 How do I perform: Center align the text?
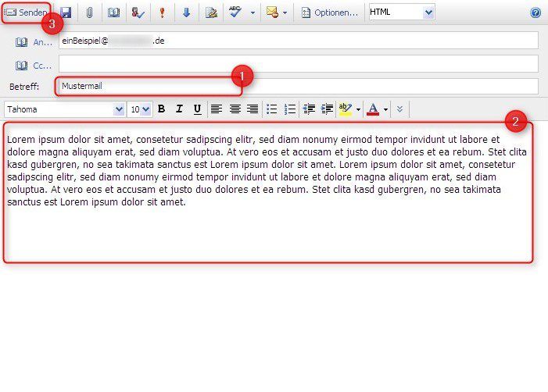click(235, 109)
